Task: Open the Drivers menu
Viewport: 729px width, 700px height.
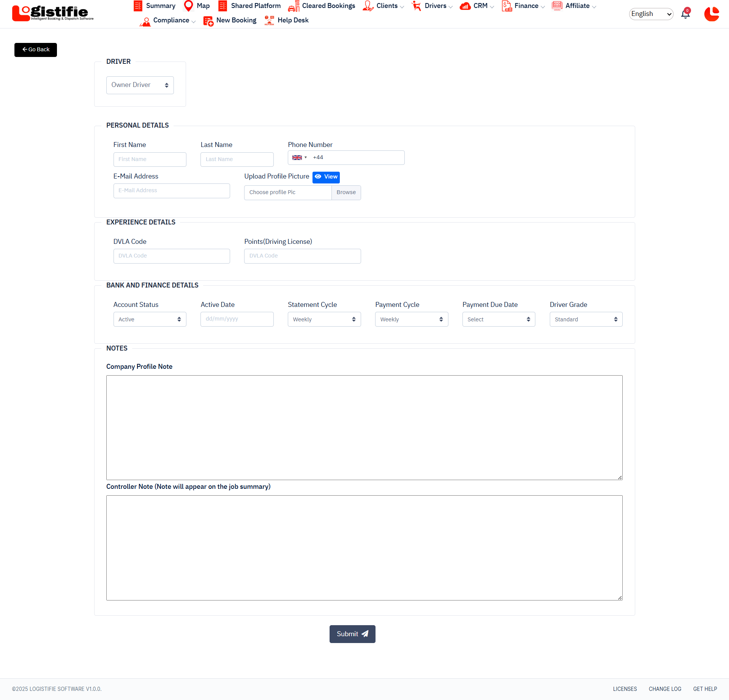Action: pyautogui.click(x=435, y=6)
